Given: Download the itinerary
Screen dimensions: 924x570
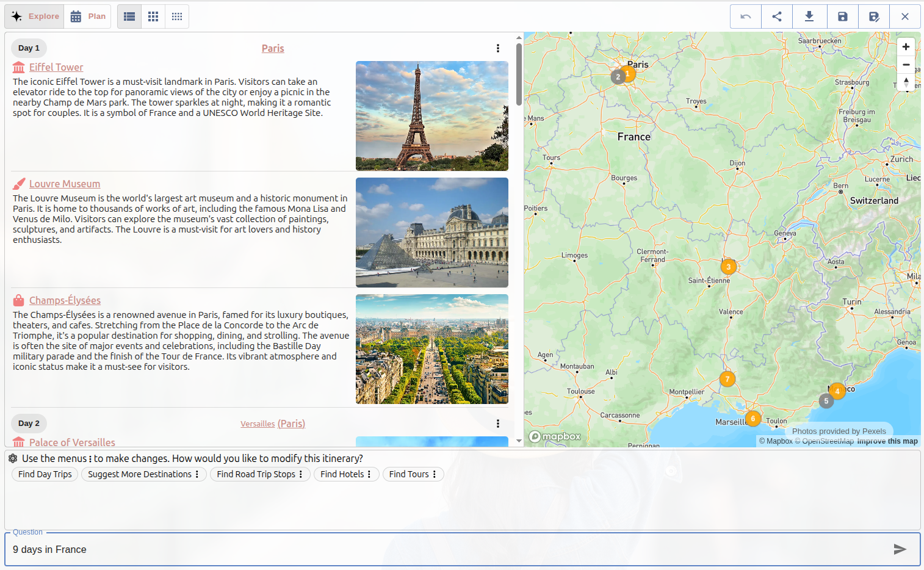Looking at the screenshot, I should coord(809,16).
